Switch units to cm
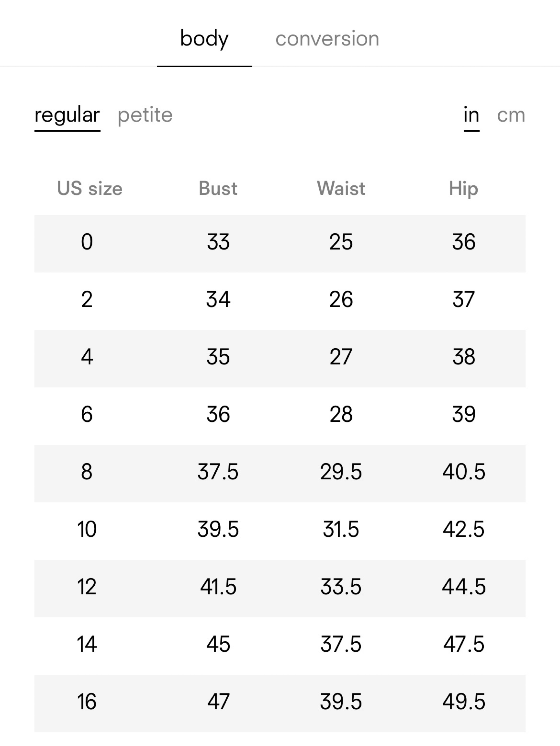Screen dimensions: 560x746 tap(511, 115)
